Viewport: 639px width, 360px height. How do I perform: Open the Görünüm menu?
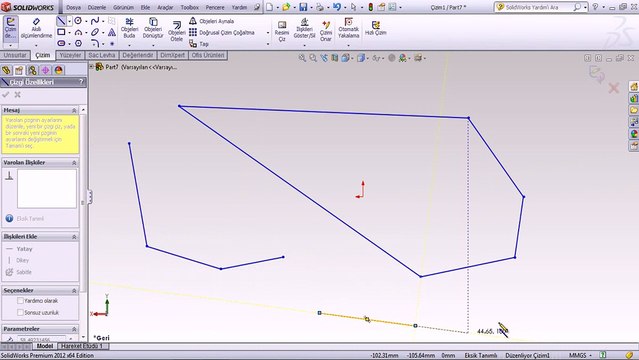(123, 7)
